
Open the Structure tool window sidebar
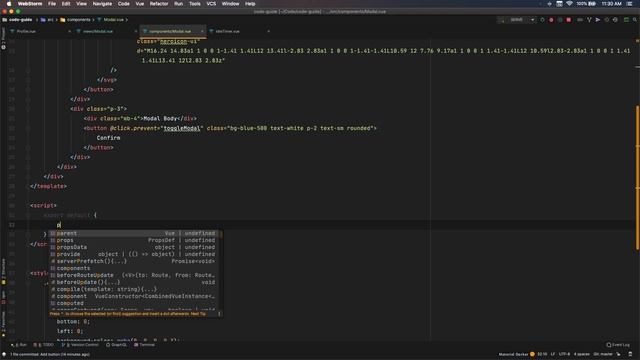click(x=3, y=271)
